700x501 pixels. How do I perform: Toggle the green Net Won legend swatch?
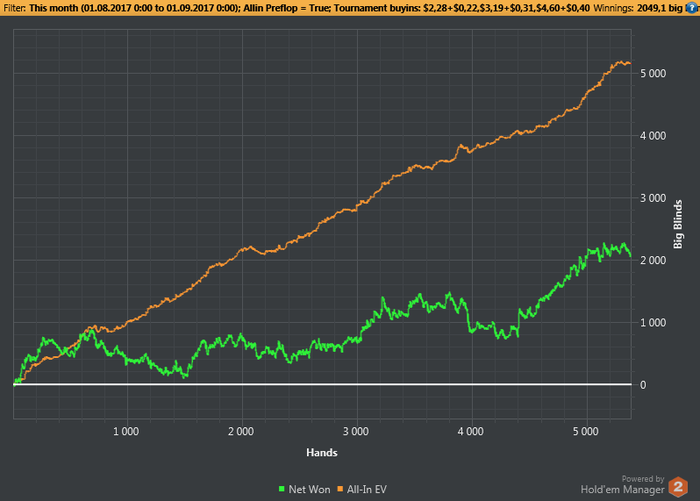pos(282,489)
